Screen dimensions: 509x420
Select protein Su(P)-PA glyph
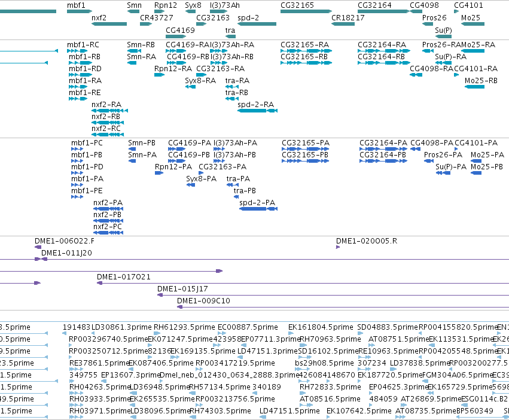[443, 173]
